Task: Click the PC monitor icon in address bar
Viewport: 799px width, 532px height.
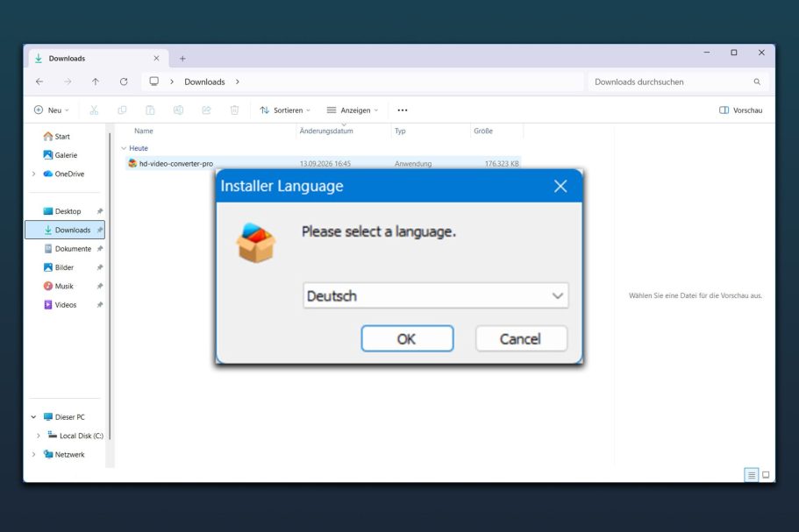Action: click(x=153, y=82)
